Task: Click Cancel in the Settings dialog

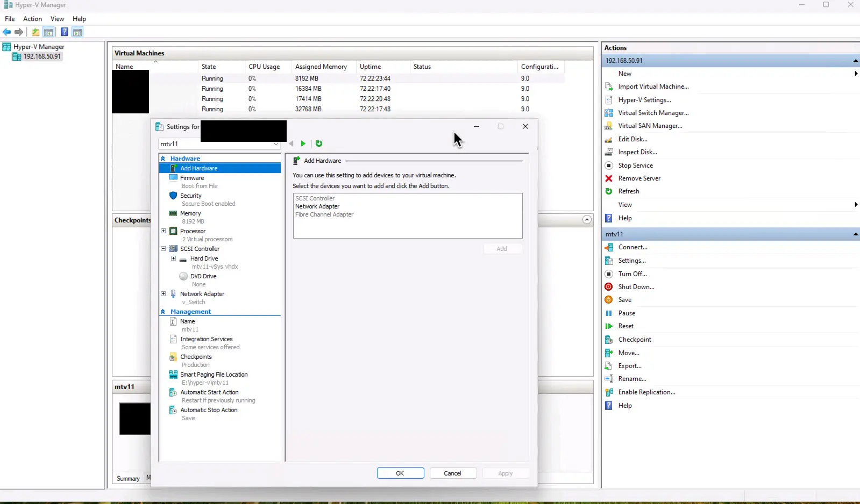Action: point(452,473)
